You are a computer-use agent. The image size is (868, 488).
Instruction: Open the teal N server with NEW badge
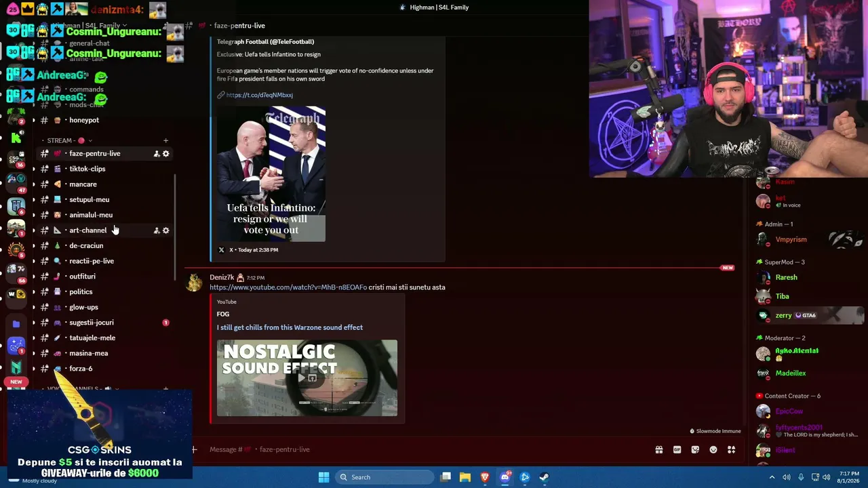tap(16, 368)
